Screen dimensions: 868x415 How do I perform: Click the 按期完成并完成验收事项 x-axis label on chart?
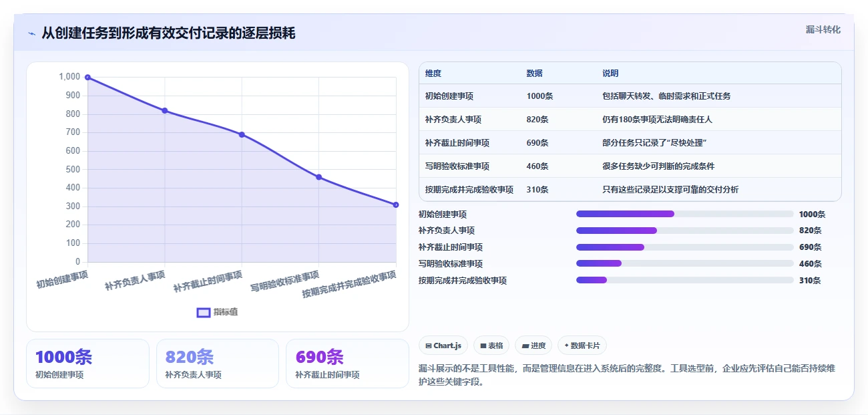[349, 284]
